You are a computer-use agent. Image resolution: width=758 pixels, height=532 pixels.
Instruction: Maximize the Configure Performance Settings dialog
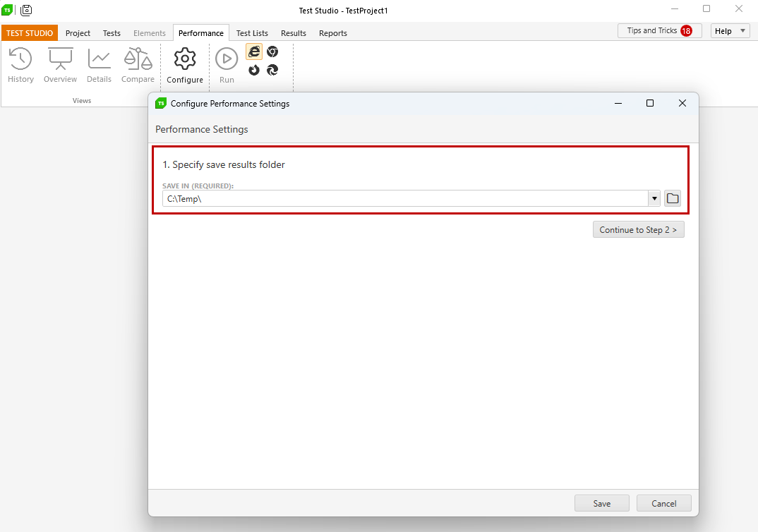(650, 103)
